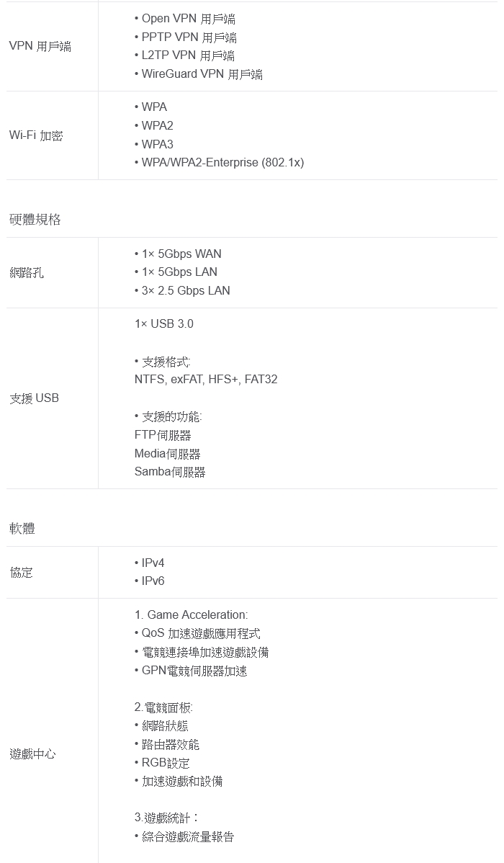Click the 支援 USB row label
The width and height of the screenshot is (504, 863).
pos(35,398)
